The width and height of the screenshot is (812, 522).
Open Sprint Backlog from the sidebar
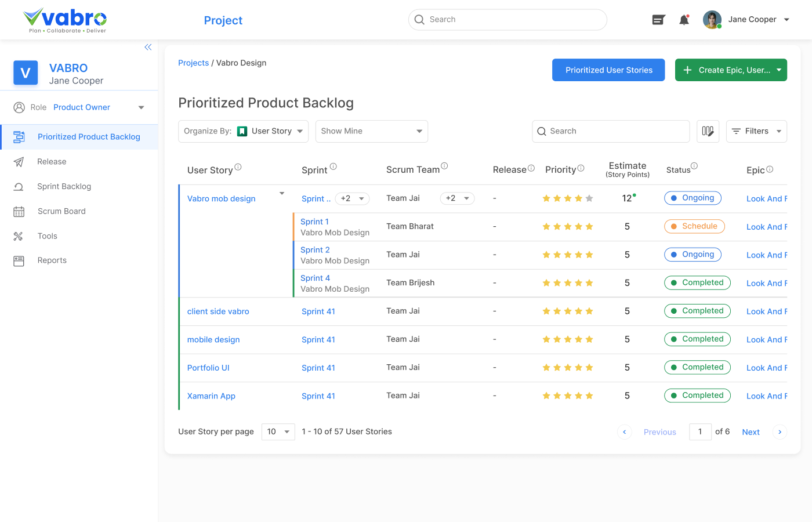pyautogui.click(x=20, y=186)
